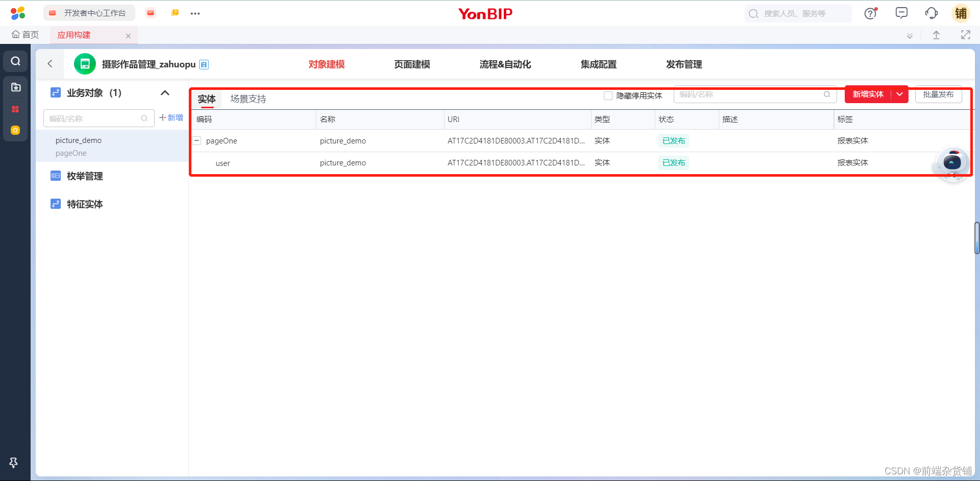980x481 pixels.
Task: Click the 枚举管理 icon
Action: click(x=56, y=176)
